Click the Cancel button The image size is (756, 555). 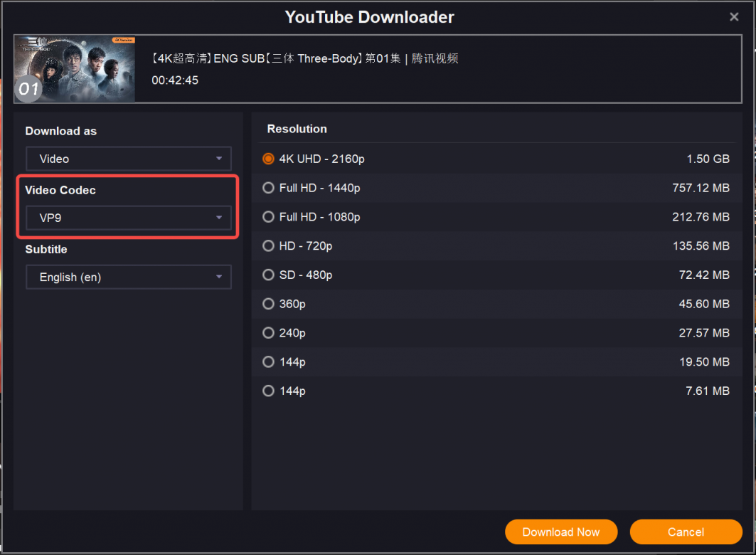point(686,532)
